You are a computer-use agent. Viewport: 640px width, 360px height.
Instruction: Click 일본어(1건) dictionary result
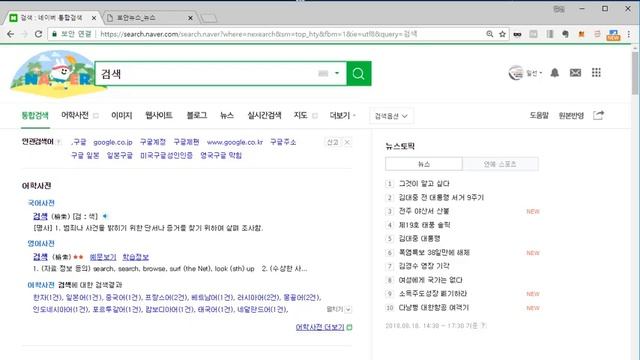(x=84, y=298)
